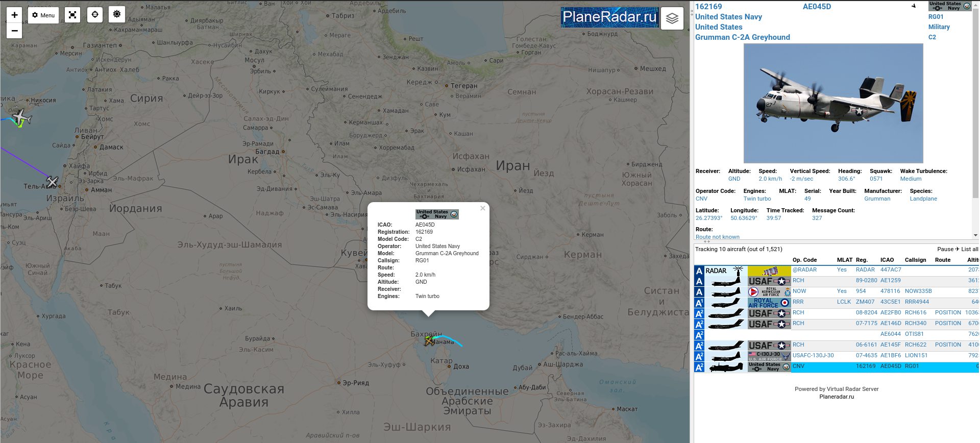Zoom out of the map

[14, 31]
